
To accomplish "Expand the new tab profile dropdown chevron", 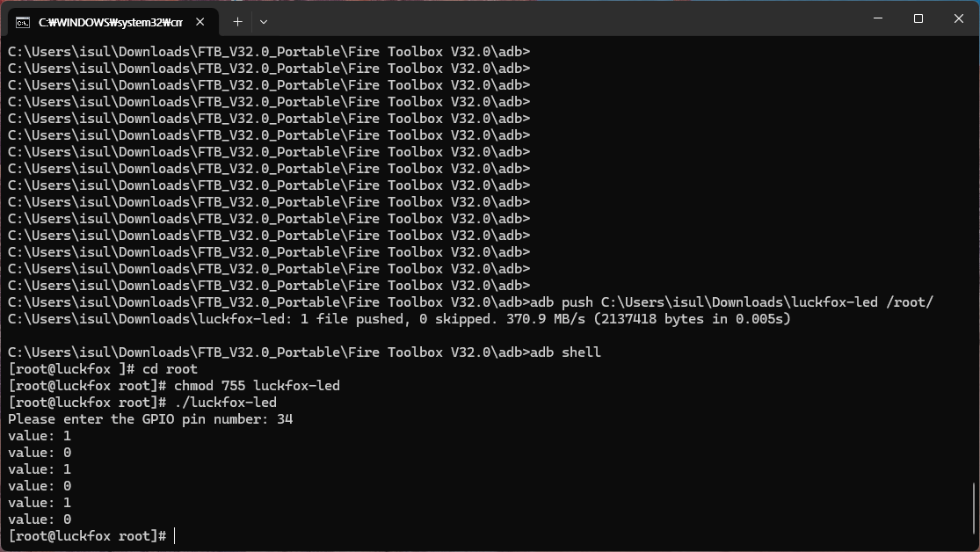I will [264, 22].
